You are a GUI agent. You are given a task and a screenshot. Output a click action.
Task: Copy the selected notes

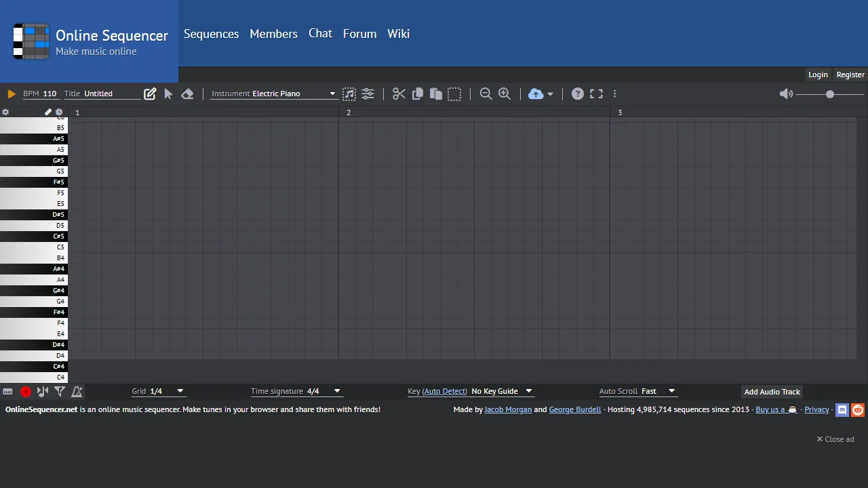point(417,94)
